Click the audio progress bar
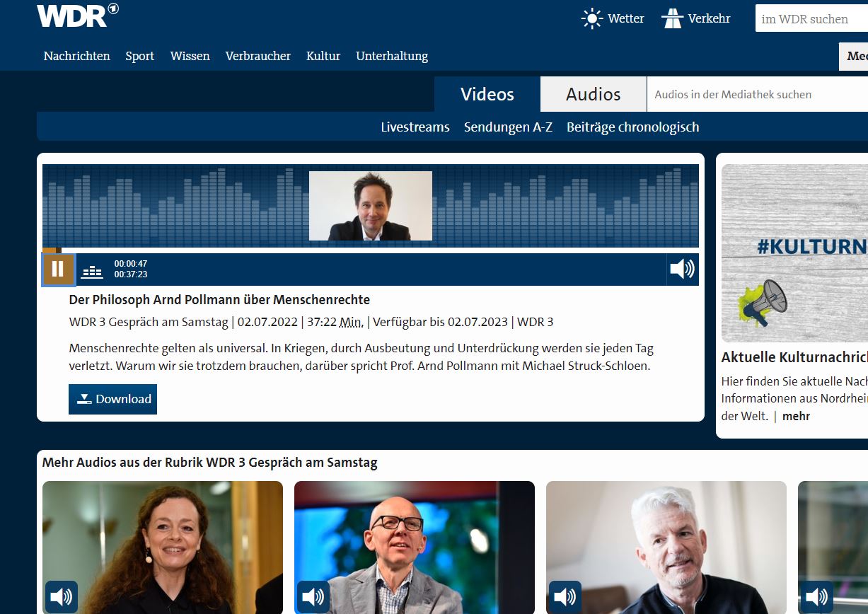This screenshot has width=868, height=614. pos(371,250)
